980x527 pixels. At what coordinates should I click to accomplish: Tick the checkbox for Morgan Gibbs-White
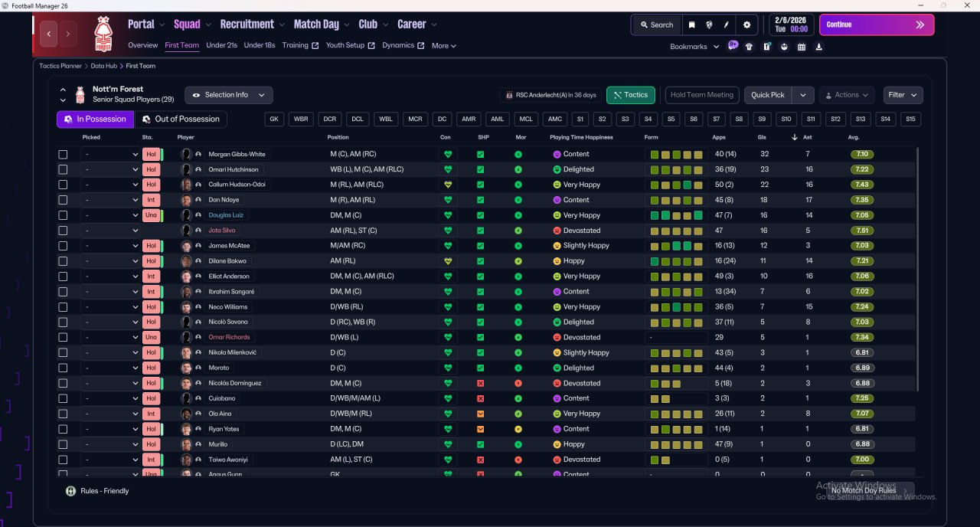point(63,154)
